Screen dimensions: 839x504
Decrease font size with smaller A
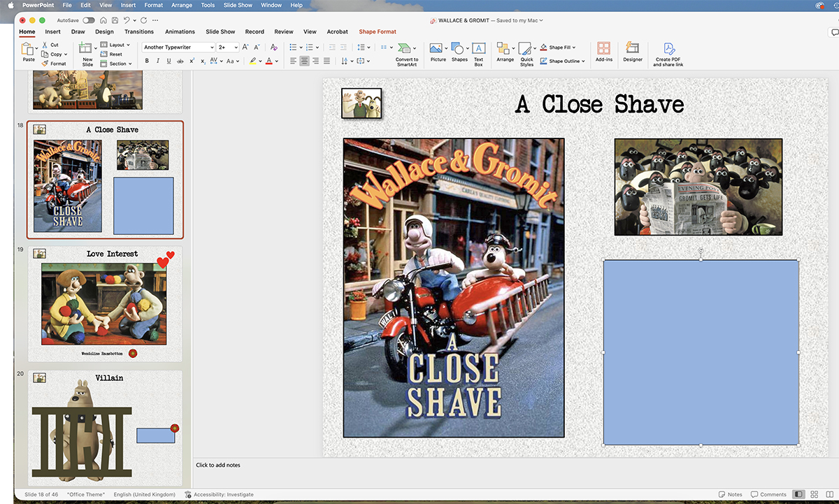[256, 47]
